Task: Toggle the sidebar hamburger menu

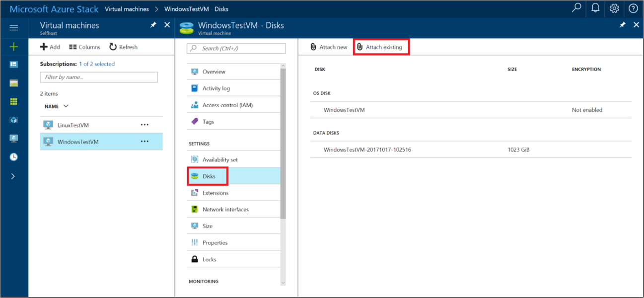Action: 13,27
